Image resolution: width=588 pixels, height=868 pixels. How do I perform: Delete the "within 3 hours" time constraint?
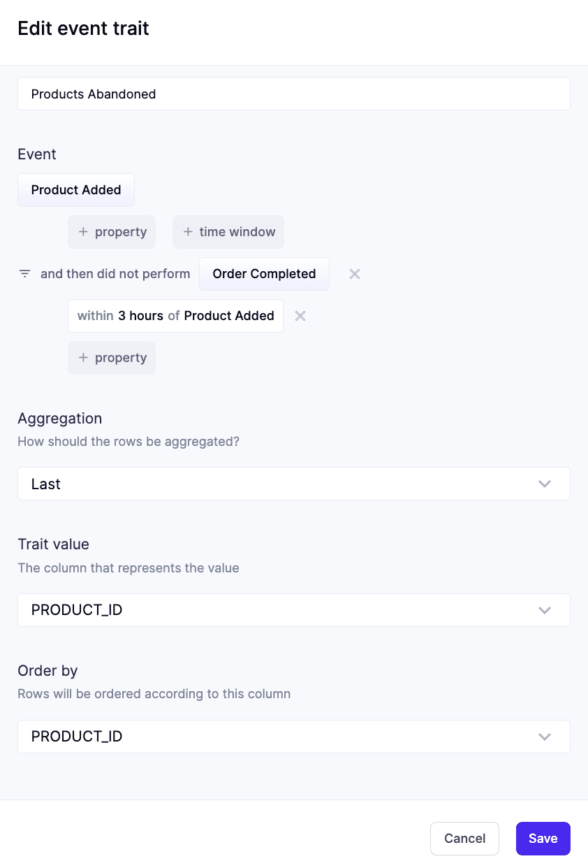tap(300, 316)
